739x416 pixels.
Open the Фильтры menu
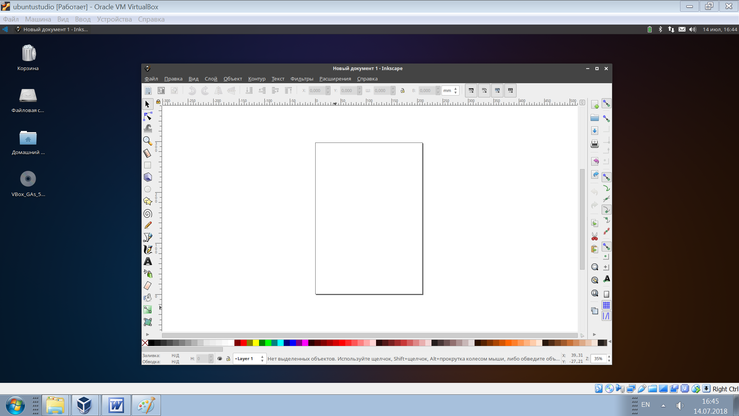[x=302, y=79]
